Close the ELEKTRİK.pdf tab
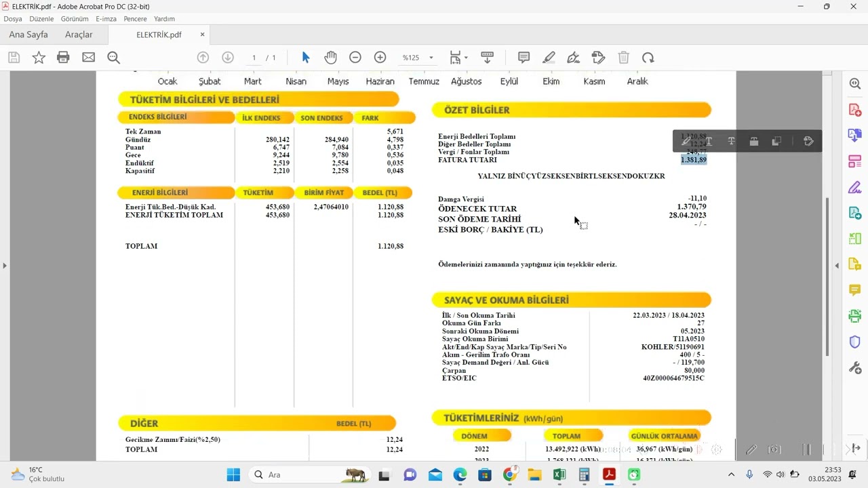 [202, 35]
